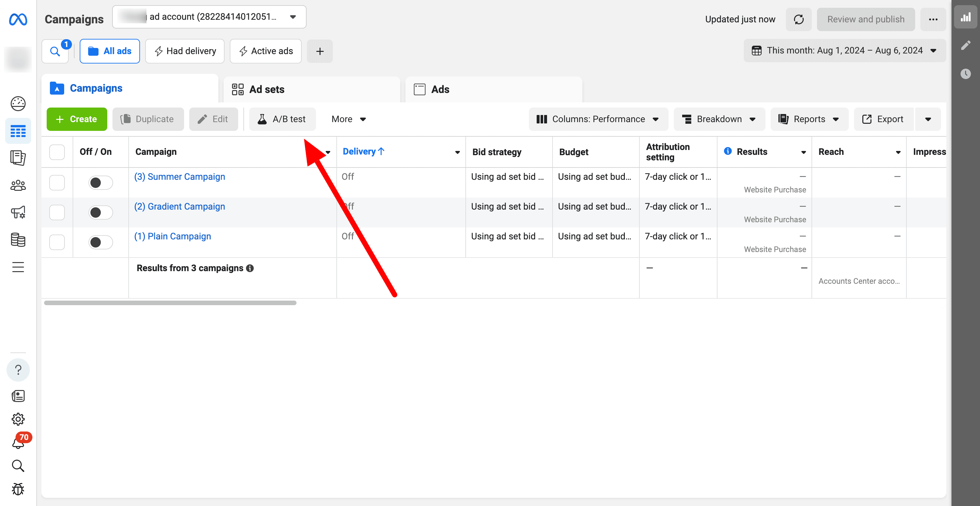The width and height of the screenshot is (980, 506).
Task: Open the Audiences icon in sidebar
Action: coord(18,186)
